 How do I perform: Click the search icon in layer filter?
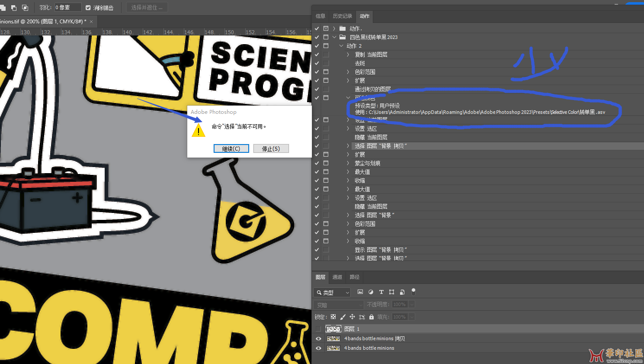[319, 293]
